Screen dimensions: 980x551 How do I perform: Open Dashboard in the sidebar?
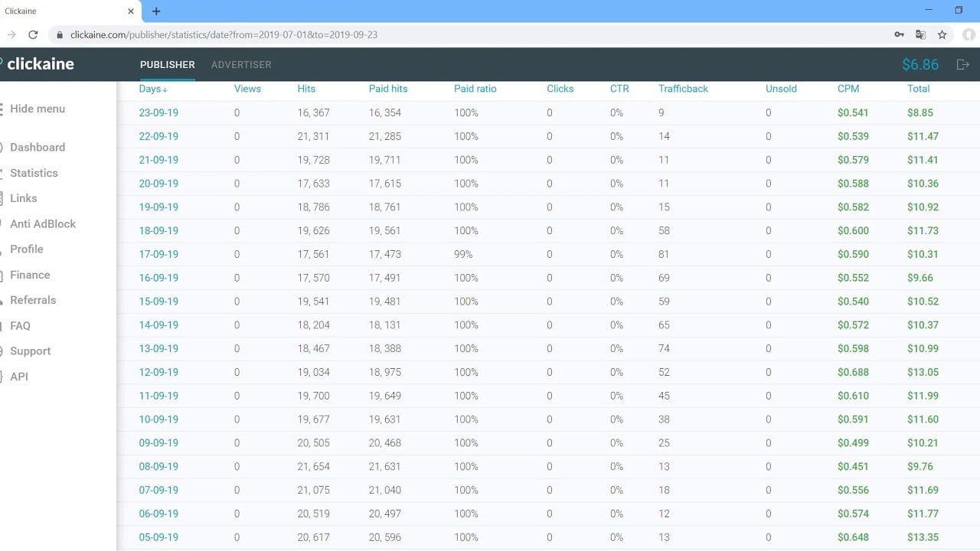(x=37, y=147)
